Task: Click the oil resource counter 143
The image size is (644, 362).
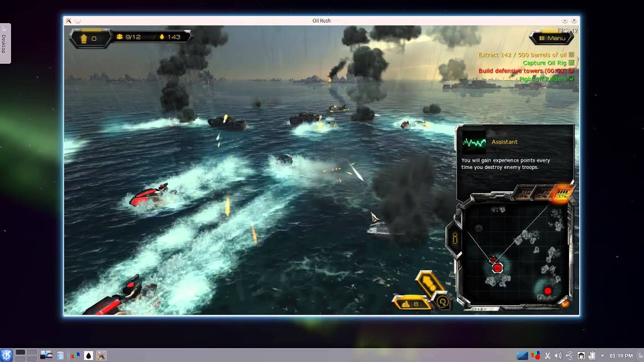Action: coord(170,37)
